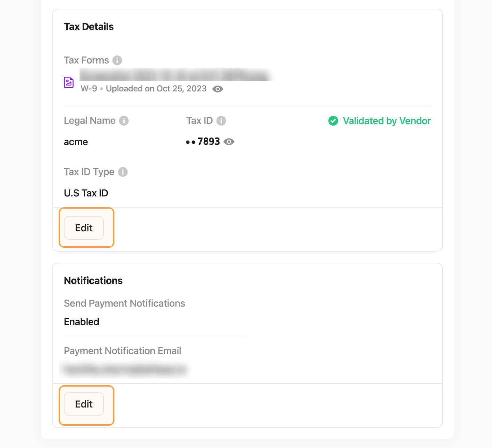Click the U.S Tax ID type value
Image resolution: width=492 pixels, height=448 pixels.
tap(86, 193)
